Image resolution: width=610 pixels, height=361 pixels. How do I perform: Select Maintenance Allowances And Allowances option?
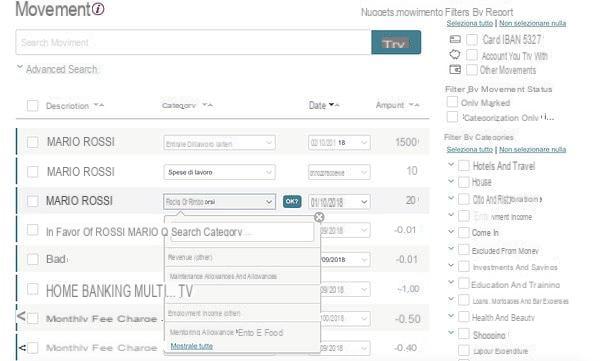(242, 276)
